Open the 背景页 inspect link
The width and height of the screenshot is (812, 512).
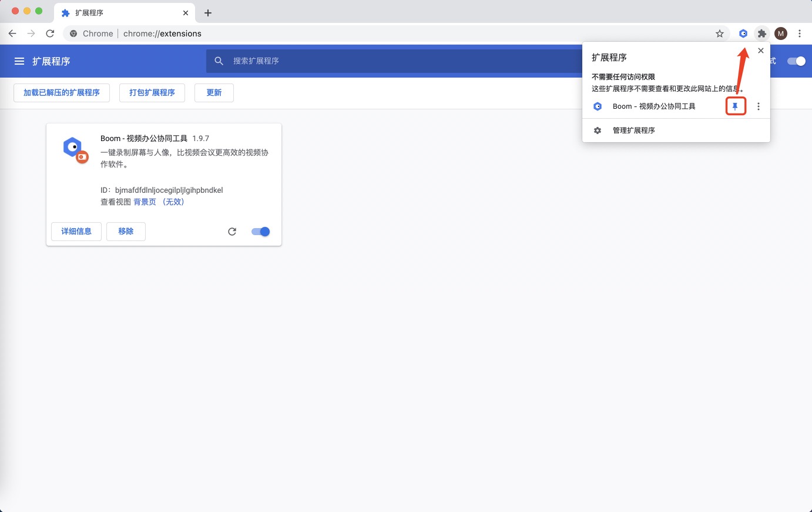tap(145, 202)
